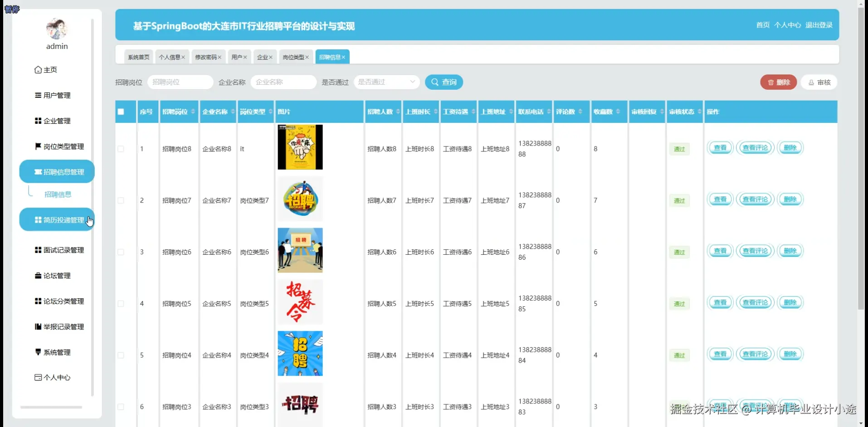Click 查看评论 for 招聘岗位4

(x=755, y=354)
